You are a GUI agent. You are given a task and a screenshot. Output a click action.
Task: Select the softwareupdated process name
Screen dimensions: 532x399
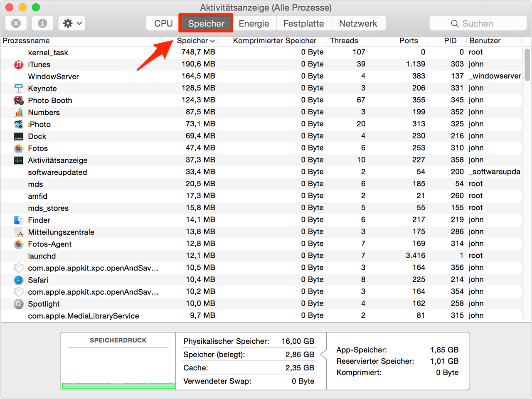pyautogui.click(x=57, y=172)
